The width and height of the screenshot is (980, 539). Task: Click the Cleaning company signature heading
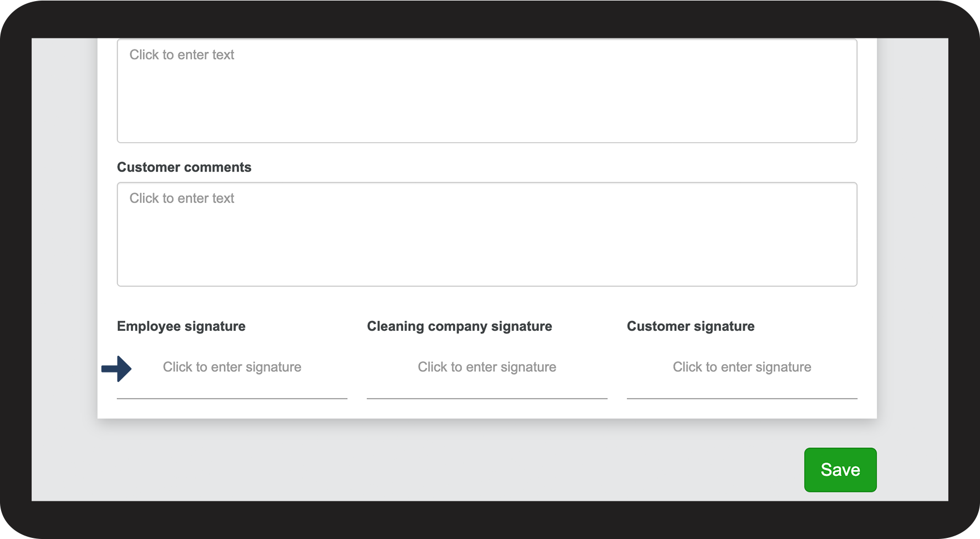click(x=459, y=326)
